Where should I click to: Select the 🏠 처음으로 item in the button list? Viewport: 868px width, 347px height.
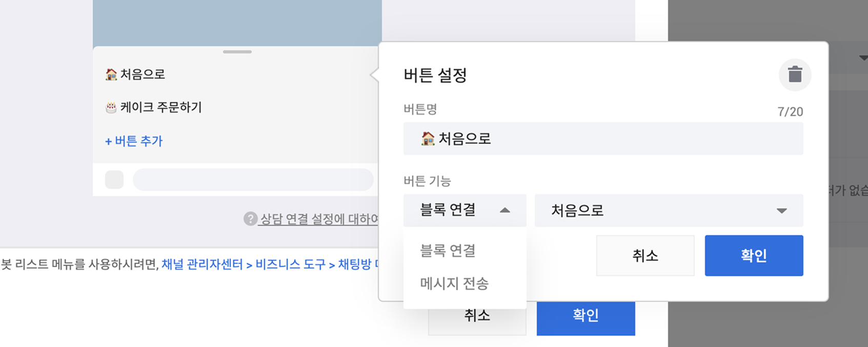pos(135,74)
